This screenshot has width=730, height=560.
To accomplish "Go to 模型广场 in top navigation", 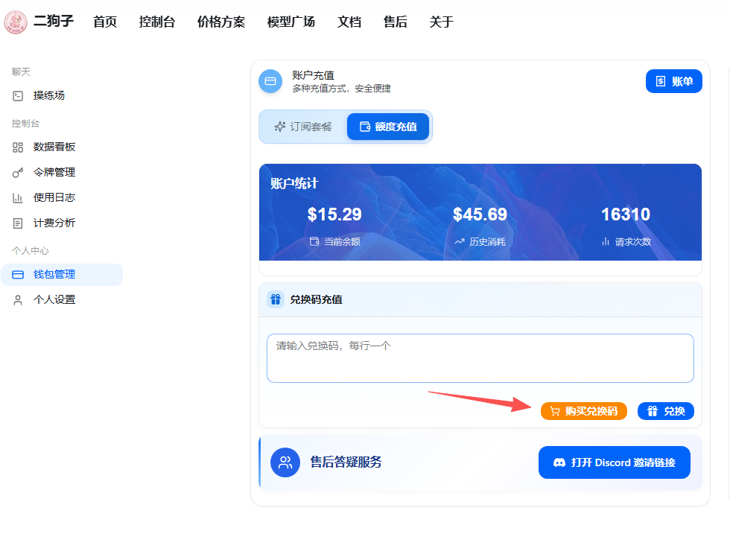I will pyautogui.click(x=291, y=22).
